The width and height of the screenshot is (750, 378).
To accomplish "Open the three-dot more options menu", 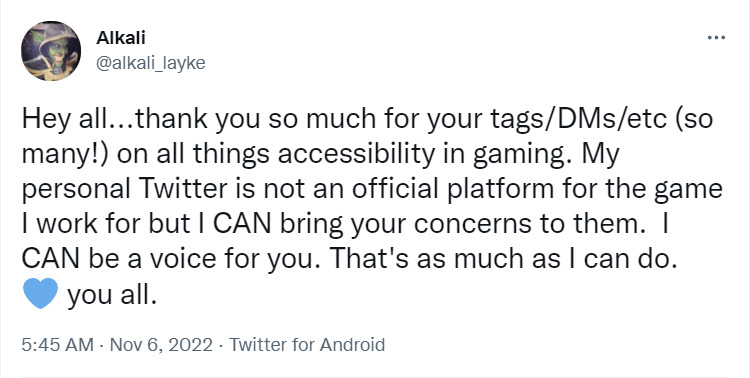I will tap(716, 38).
